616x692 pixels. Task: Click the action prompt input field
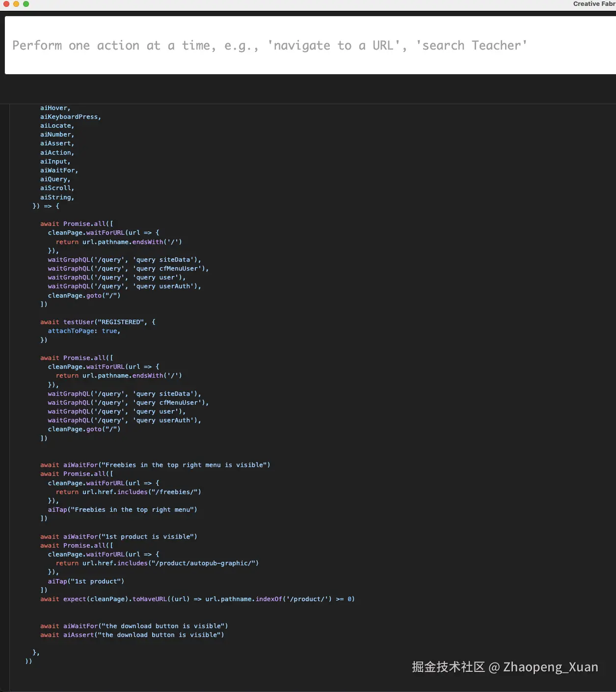(310, 45)
